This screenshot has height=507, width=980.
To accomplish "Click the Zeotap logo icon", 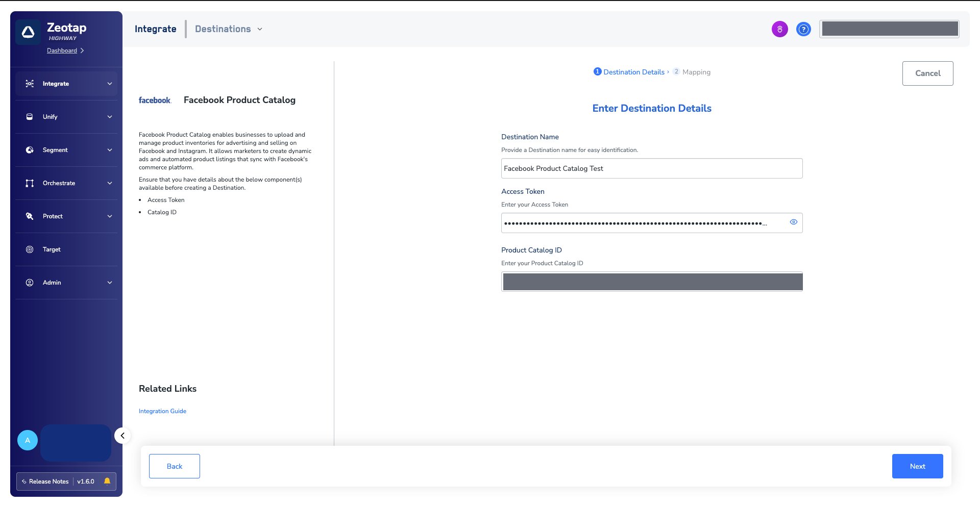I will coord(28,32).
